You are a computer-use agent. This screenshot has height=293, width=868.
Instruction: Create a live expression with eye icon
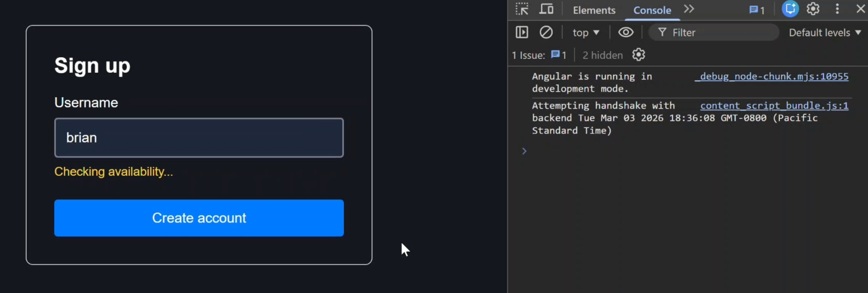click(626, 32)
